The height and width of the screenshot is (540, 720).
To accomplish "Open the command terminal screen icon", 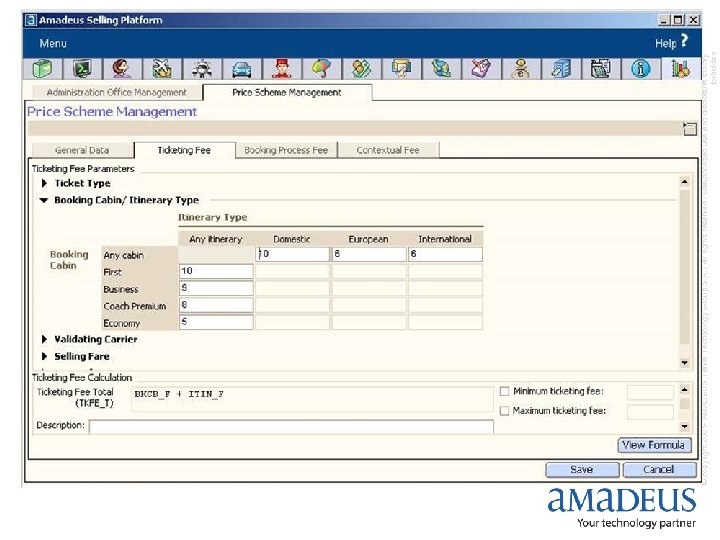I will point(82,69).
